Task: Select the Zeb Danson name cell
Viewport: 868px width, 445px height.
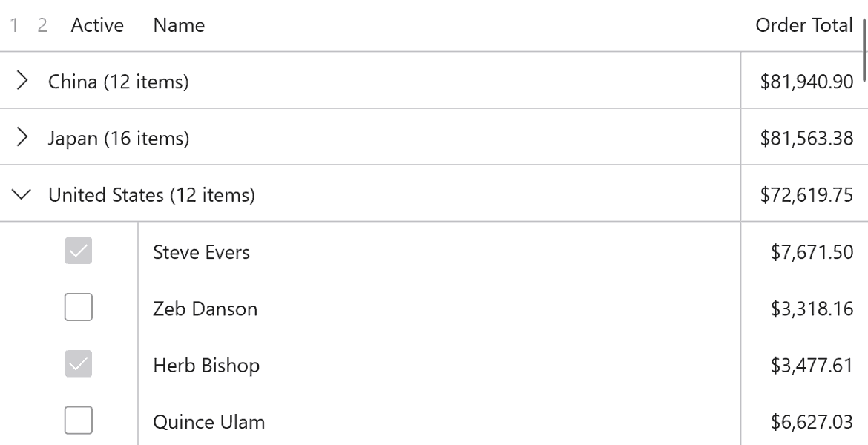Action: [205, 309]
